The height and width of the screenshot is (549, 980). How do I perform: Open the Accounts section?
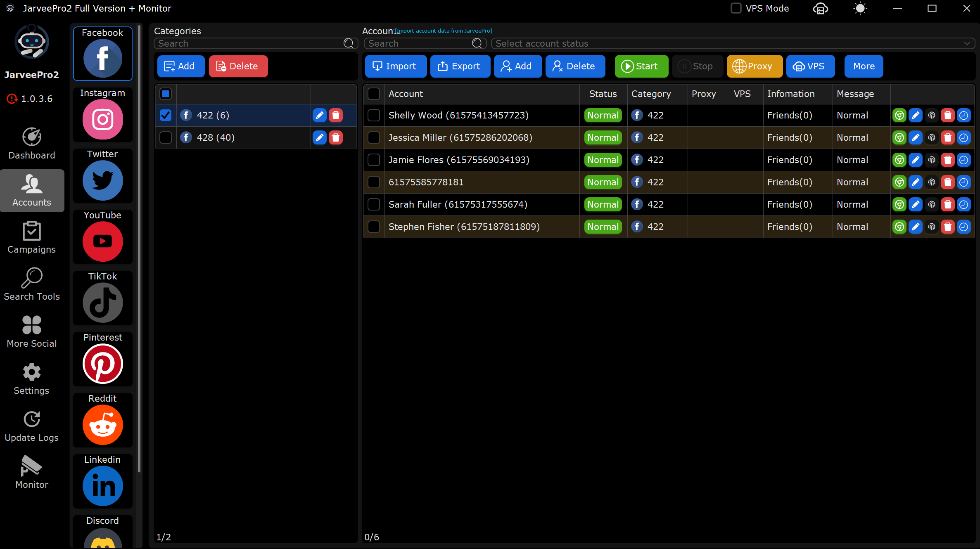32,191
